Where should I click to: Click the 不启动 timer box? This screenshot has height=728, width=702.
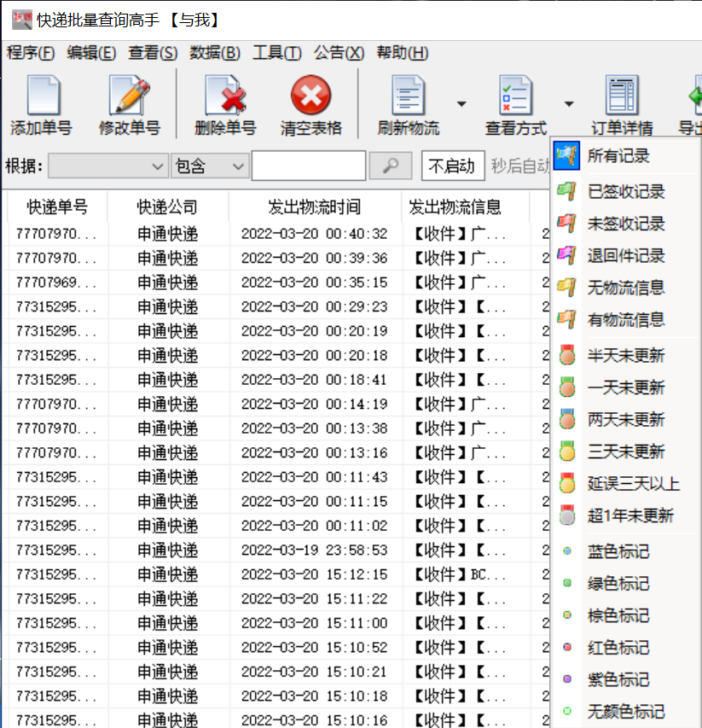[453, 166]
